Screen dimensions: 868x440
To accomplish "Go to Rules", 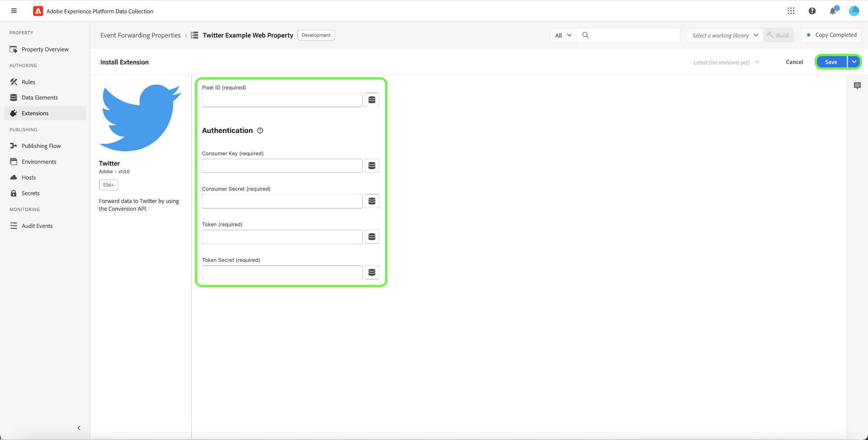I will (x=45, y=82).
